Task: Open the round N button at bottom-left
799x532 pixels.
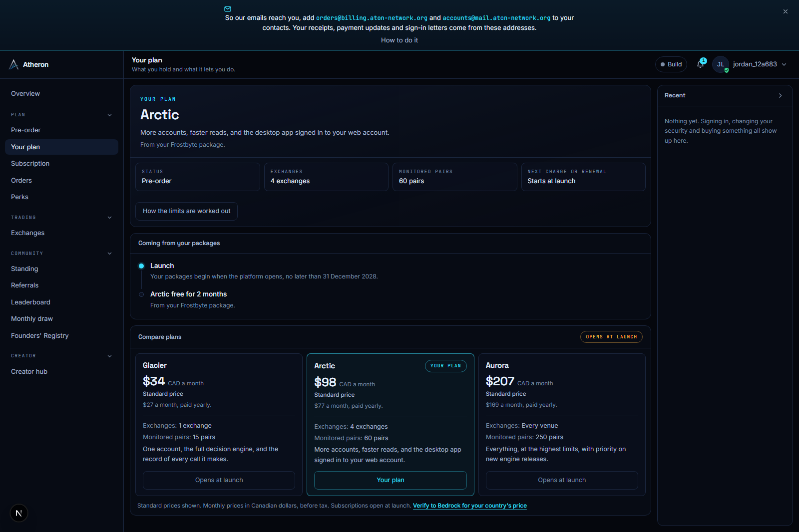Action: pos(19,513)
